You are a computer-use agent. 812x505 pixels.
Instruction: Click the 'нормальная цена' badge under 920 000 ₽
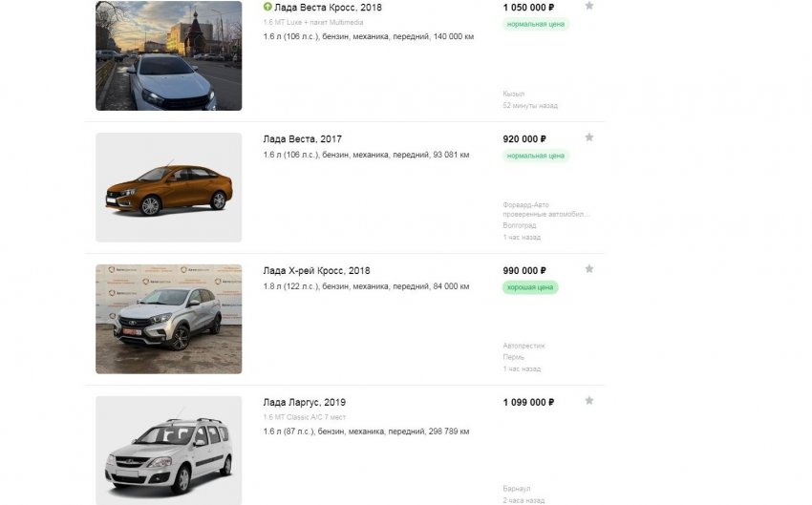coord(536,156)
